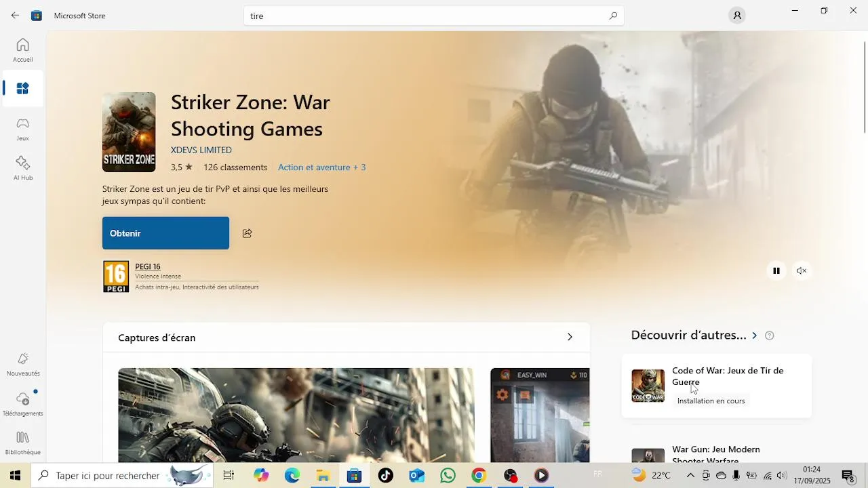
Task: Get the game with Obtenir button
Action: (x=165, y=233)
